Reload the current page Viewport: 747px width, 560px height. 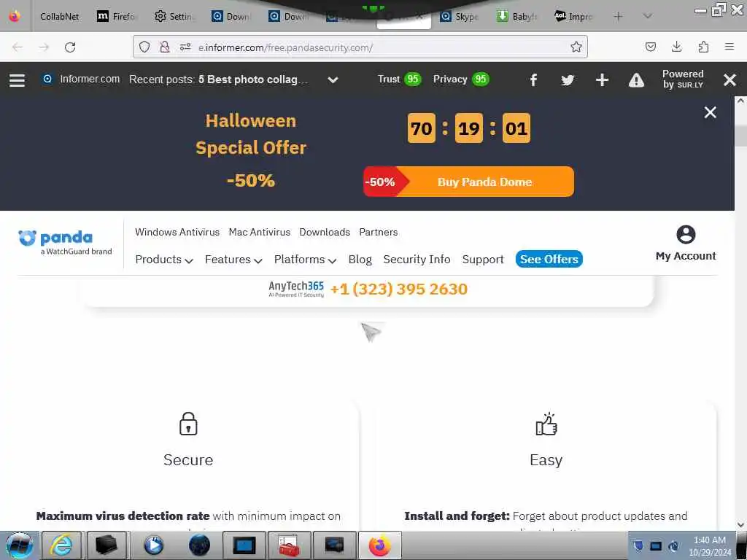pos(70,47)
